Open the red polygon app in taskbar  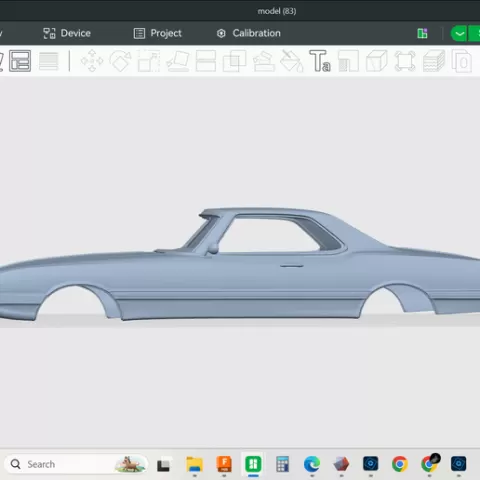[341, 464]
